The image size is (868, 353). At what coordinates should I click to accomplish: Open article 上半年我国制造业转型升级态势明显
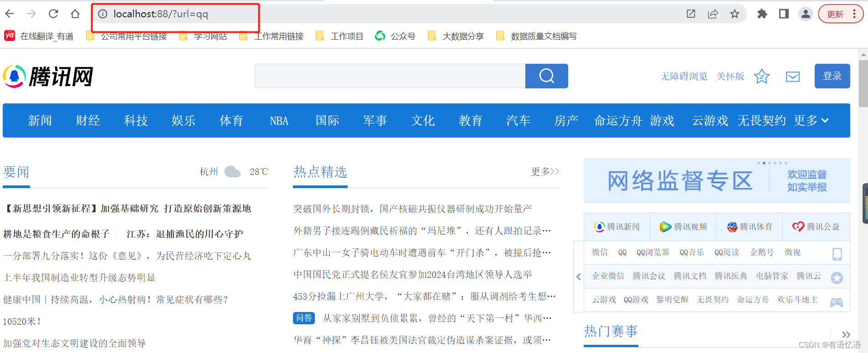click(x=79, y=278)
